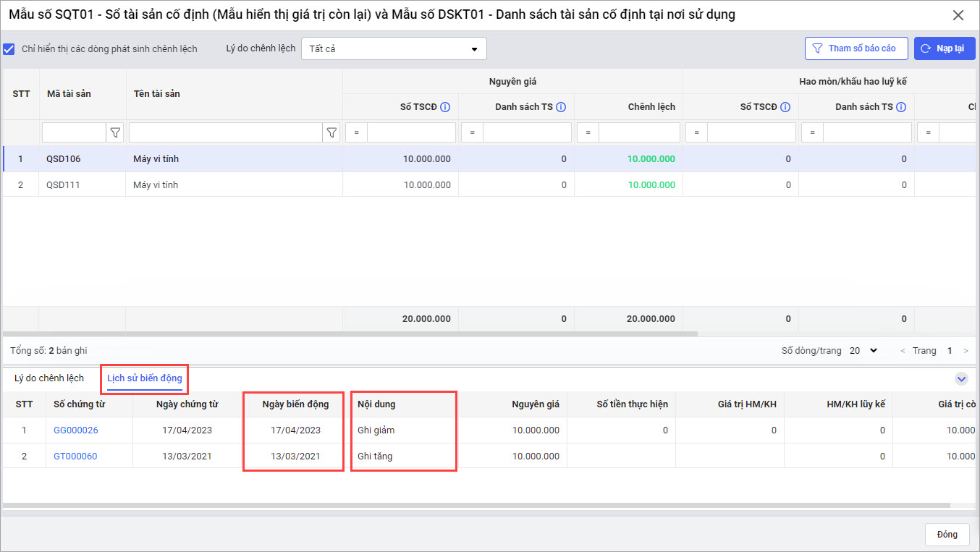Uncheck Chỉ hiển thị các dòng phát sinh chênh lệch
The image size is (980, 552).
pos(9,49)
